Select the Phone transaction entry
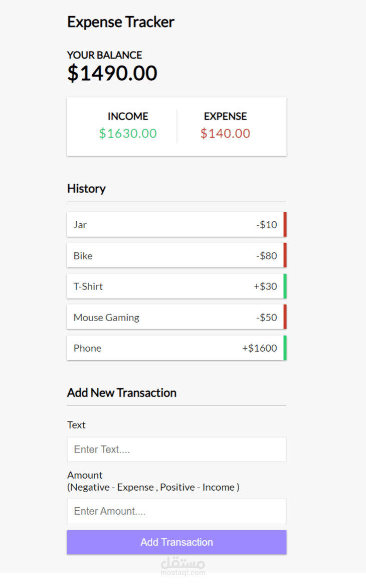The image size is (366, 588). tap(175, 348)
